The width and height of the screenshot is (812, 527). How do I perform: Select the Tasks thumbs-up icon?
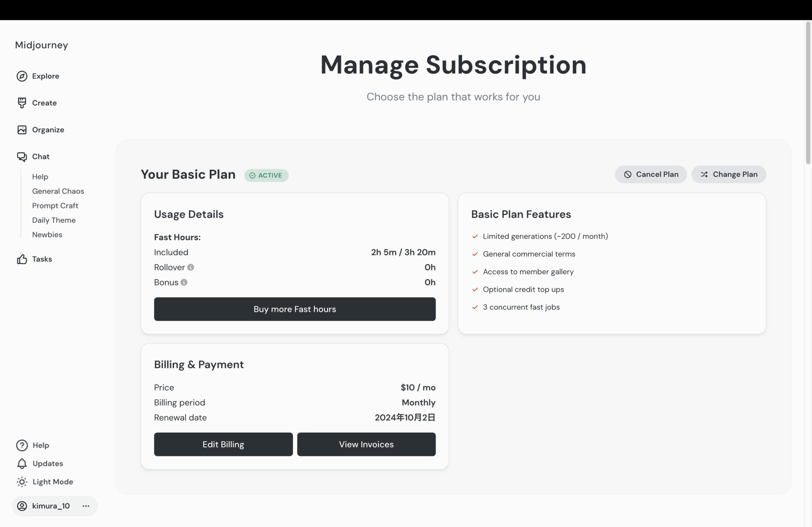tap(22, 259)
